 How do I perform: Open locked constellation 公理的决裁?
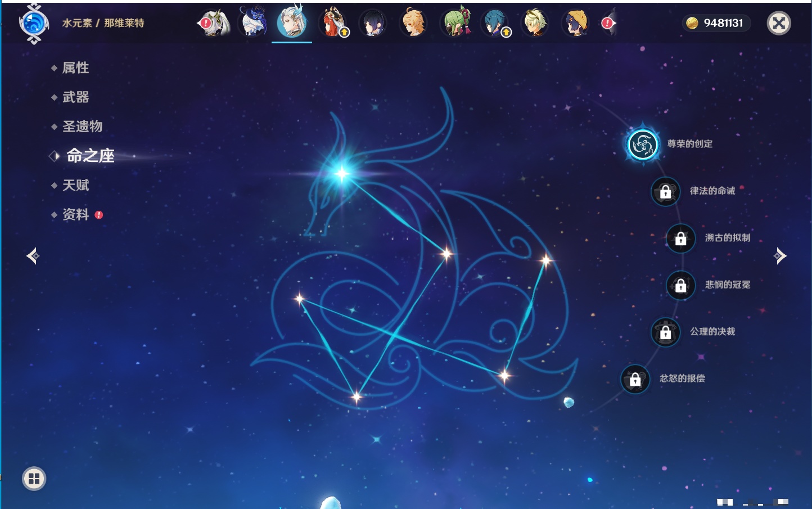point(665,332)
